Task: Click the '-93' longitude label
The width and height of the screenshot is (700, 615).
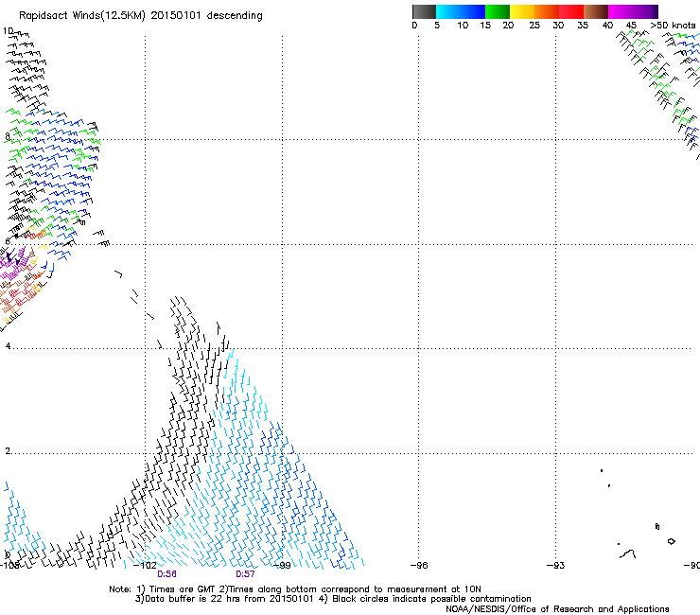Action: 556,566
